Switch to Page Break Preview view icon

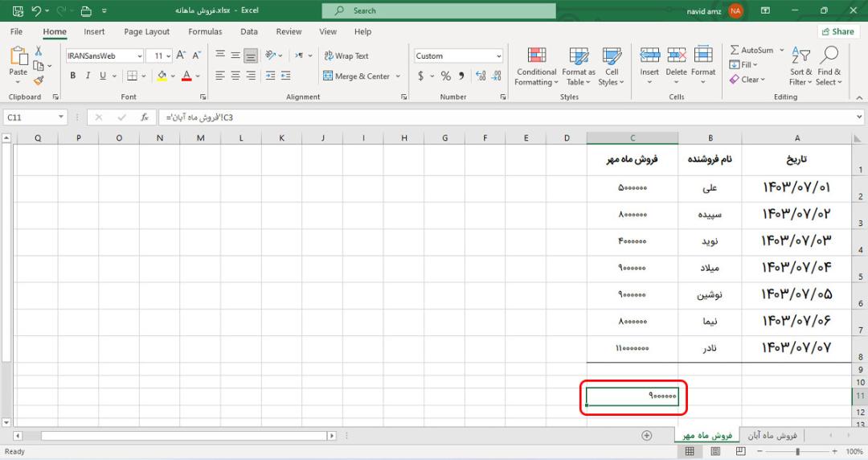741,451
